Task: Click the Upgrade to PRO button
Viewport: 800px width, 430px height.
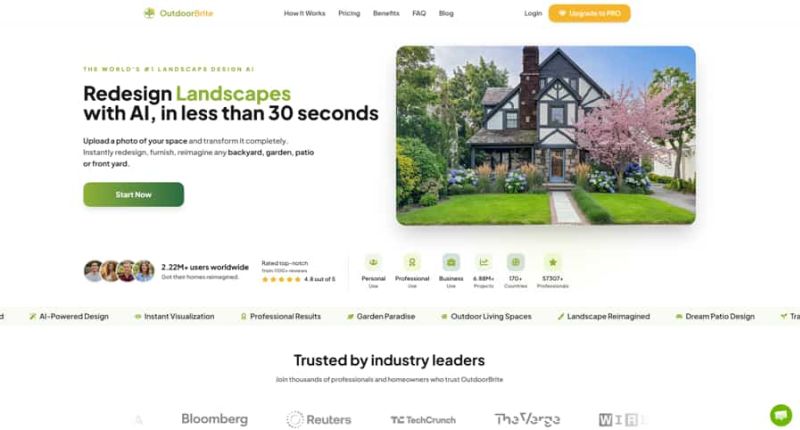Action: pyautogui.click(x=589, y=13)
